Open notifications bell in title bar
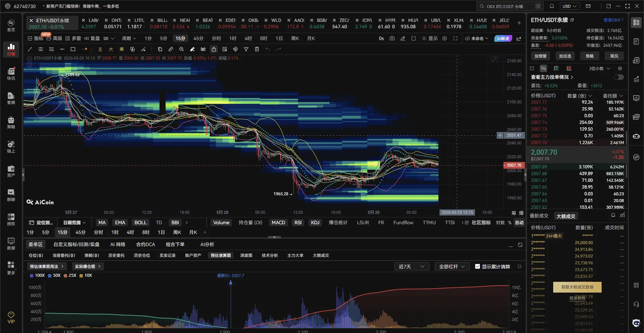The height and width of the screenshot is (333, 644). (x=552, y=6)
